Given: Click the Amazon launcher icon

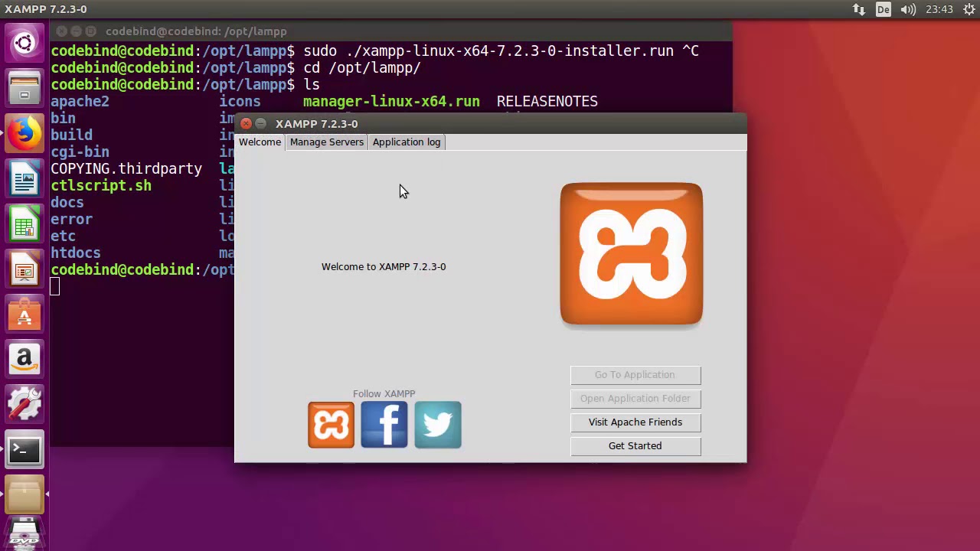Looking at the screenshot, I should (x=24, y=359).
